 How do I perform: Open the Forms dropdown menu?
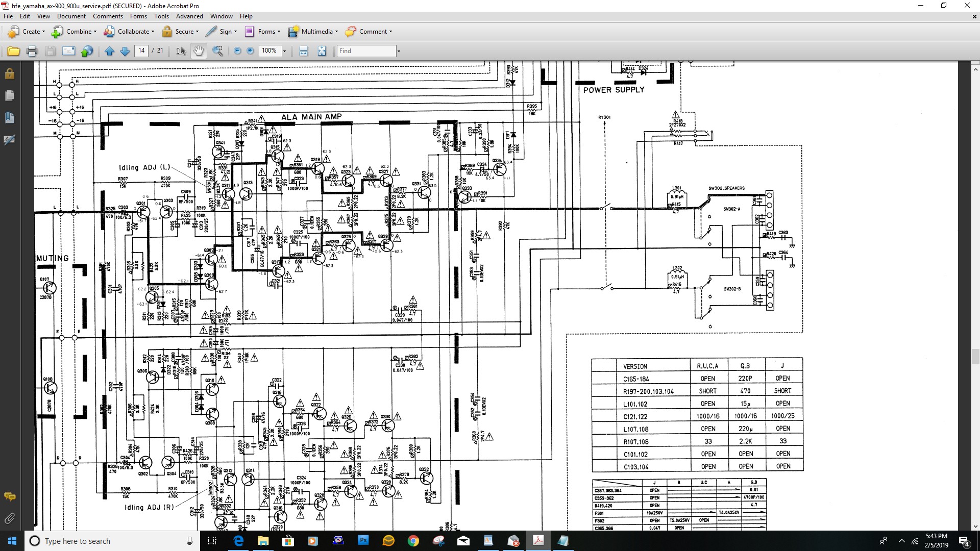(262, 32)
